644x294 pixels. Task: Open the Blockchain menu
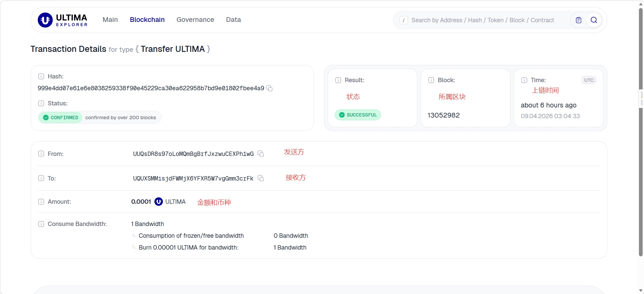coord(147,20)
